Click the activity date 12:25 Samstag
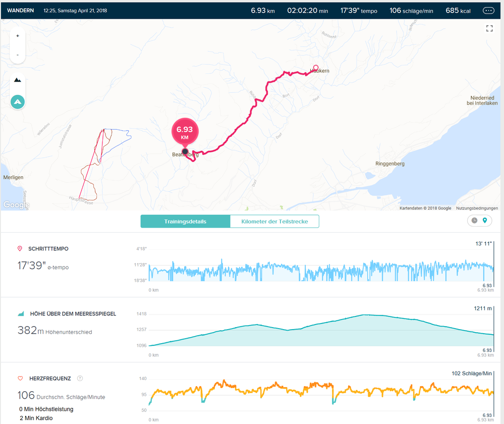504x424 pixels. pyautogui.click(x=75, y=11)
